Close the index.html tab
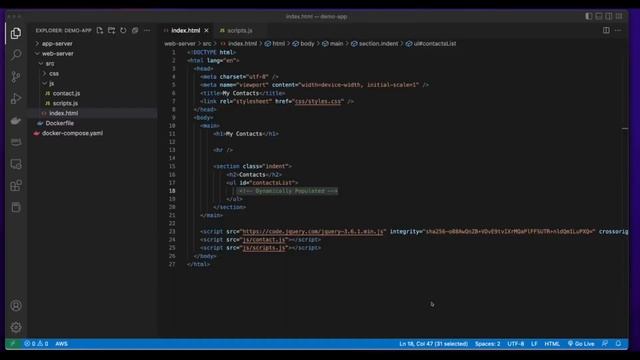640x360 pixels. [x=207, y=31]
